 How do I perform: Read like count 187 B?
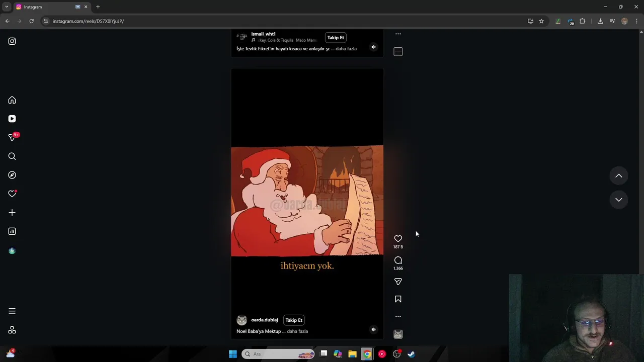398,247
